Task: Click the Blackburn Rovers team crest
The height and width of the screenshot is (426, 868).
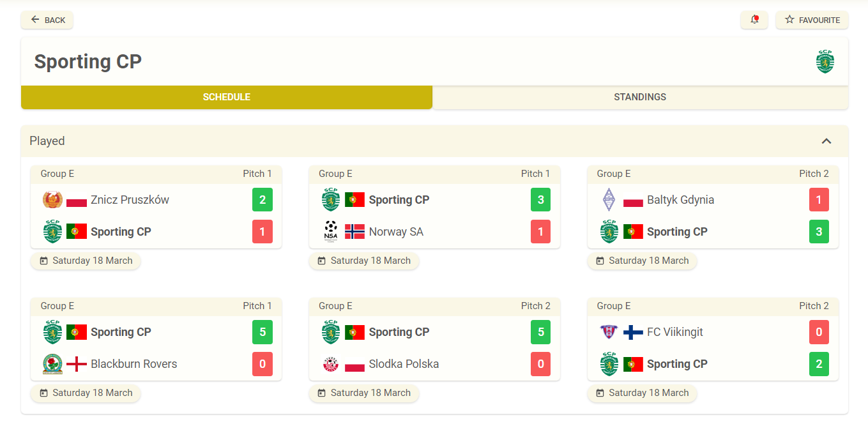Action: click(x=52, y=364)
